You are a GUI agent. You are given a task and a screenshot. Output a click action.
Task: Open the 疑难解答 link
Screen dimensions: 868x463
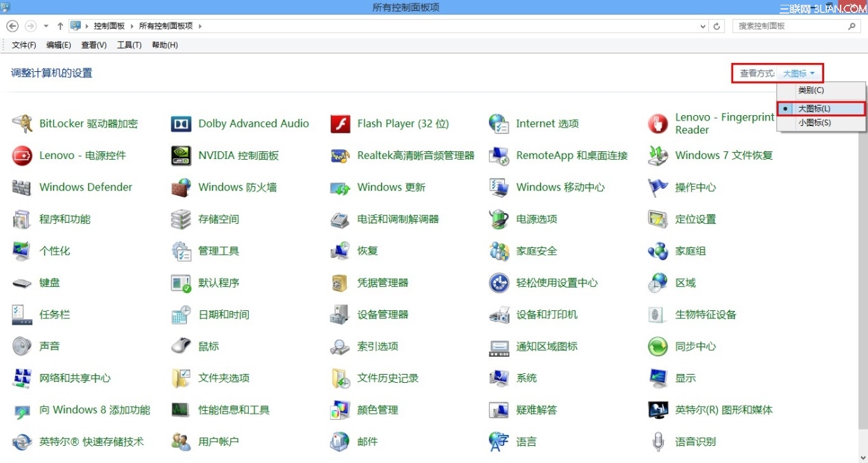click(x=536, y=410)
